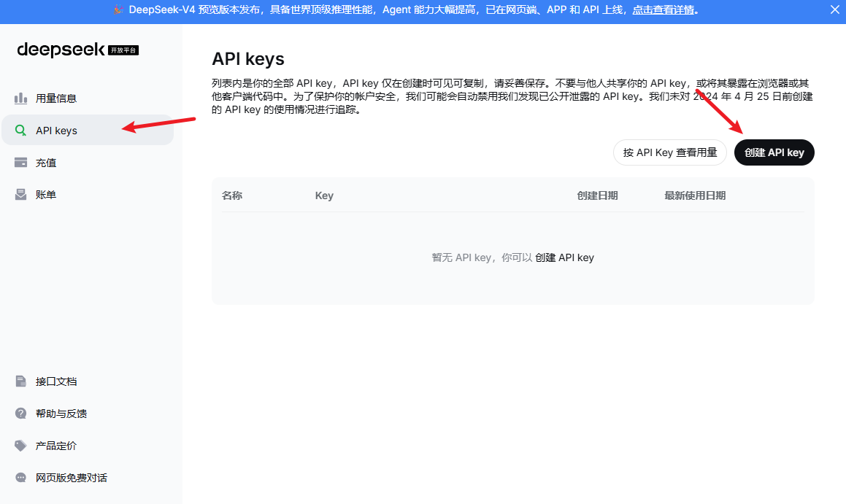The height and width of the screenshot is (504, 846).
Task: Click the green magnifier icon for API keys
Action: click(20, 131)
